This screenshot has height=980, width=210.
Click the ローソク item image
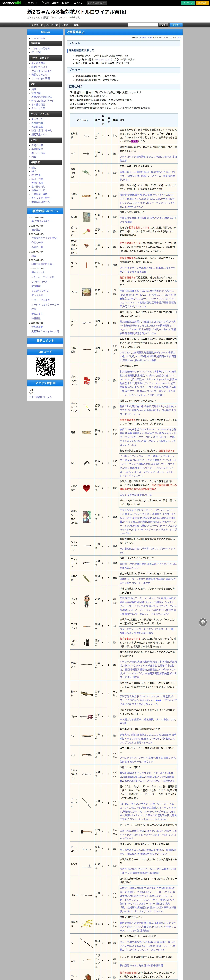tap(87, 265)
